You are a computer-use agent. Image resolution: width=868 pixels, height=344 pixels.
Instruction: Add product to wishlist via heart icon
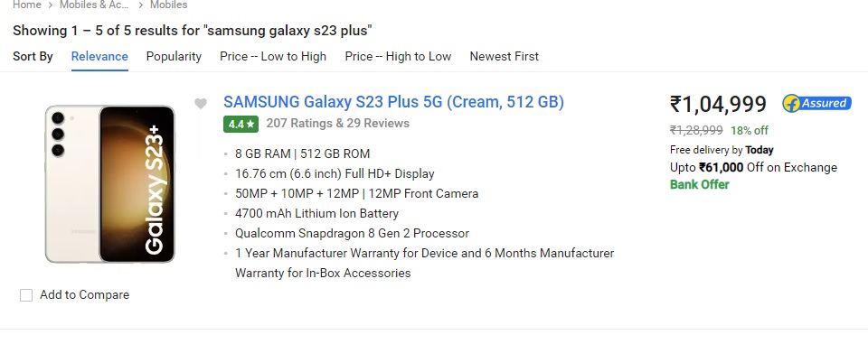(201, 104)
